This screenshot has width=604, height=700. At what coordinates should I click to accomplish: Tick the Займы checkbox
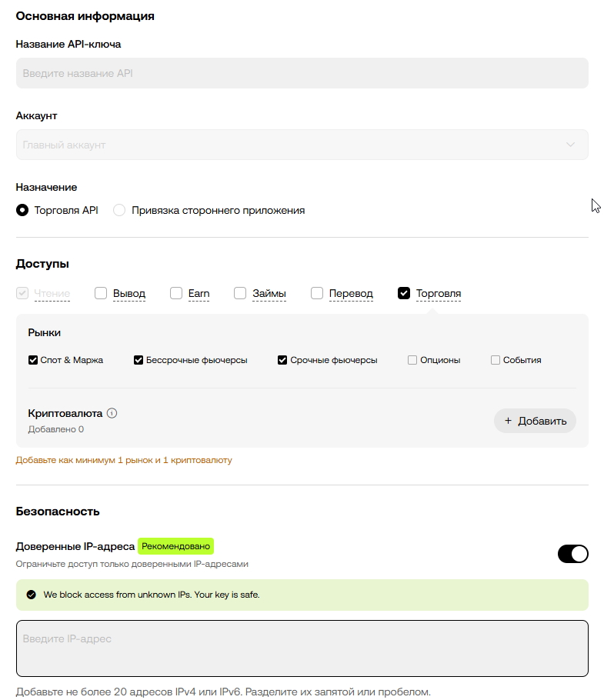(x=240, y=293)
